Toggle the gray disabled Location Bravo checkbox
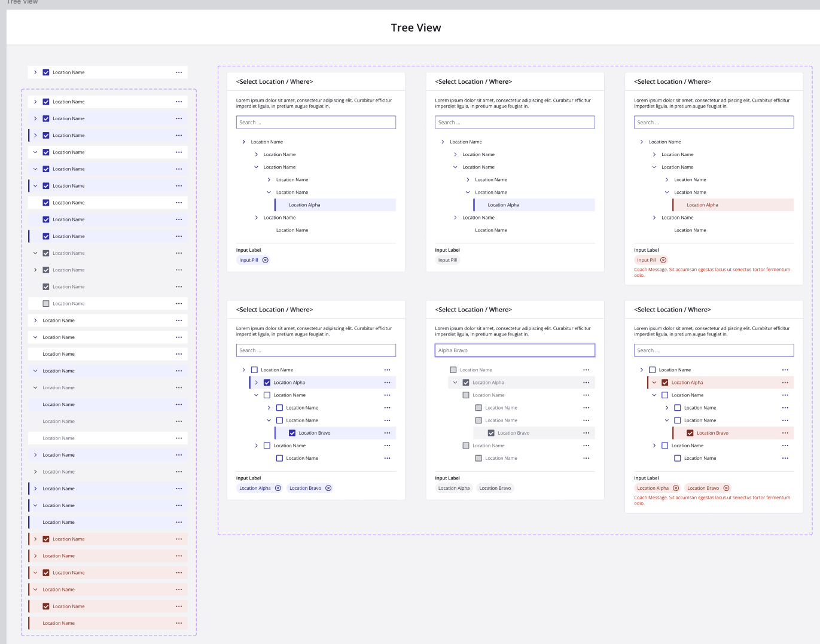 tap(491, 433)
